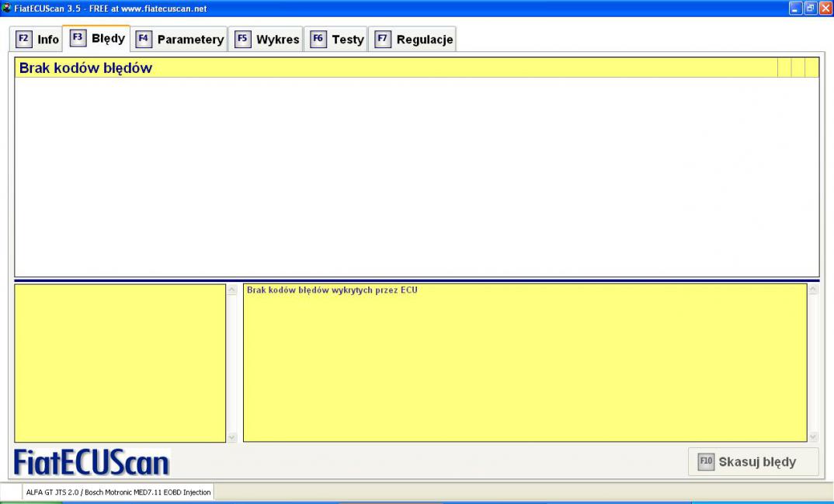Switch to the Wykres tab
Screen dimensions: 834x504
point(266,40)
